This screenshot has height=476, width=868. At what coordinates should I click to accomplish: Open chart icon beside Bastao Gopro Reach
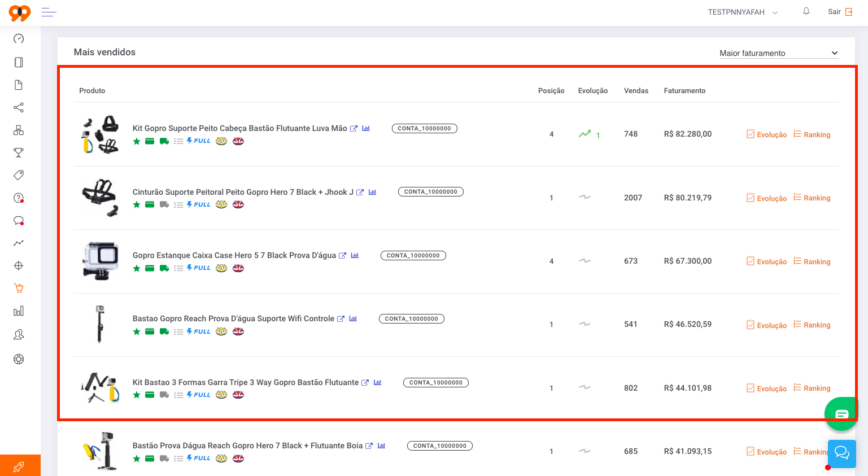[x=353, y=318]
